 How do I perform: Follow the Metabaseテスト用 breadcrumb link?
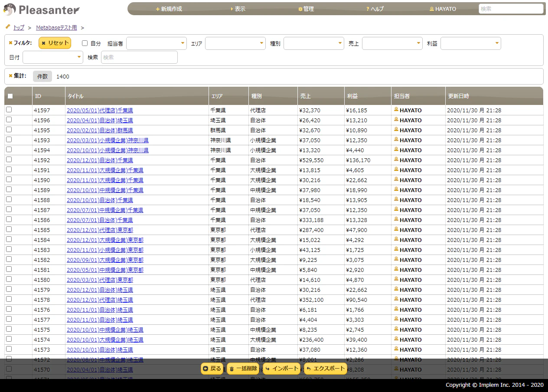(56, 27)
